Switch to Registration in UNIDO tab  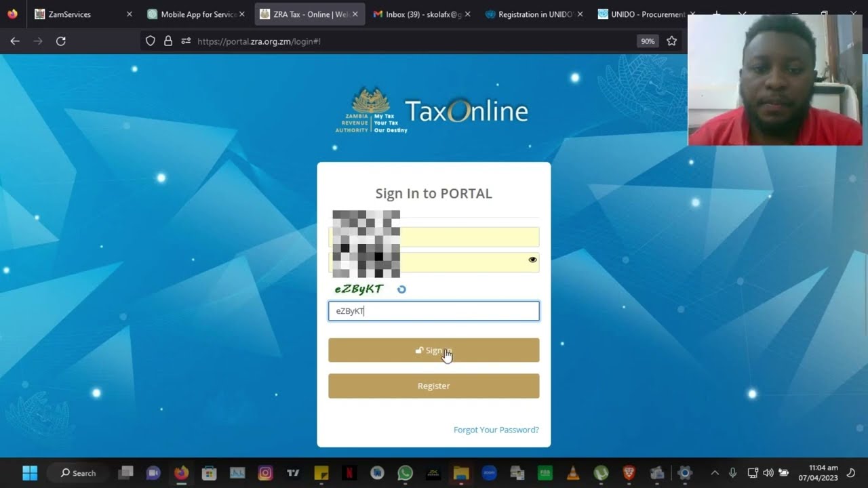click(534, 14)
